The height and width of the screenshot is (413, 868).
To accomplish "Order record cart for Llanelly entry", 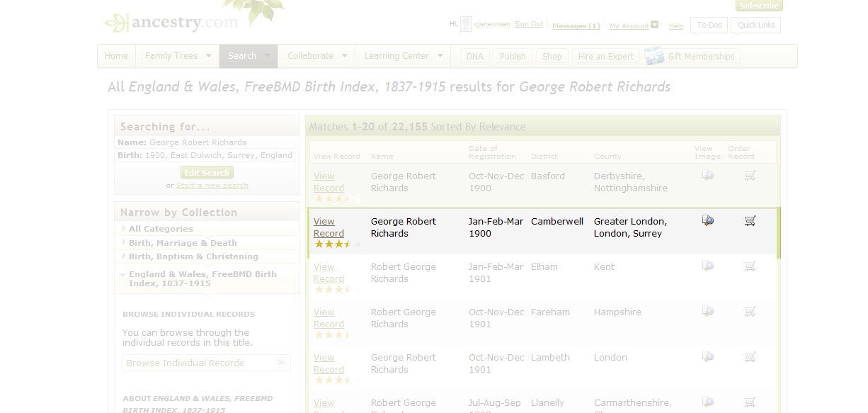I will (x=750, y=402).
